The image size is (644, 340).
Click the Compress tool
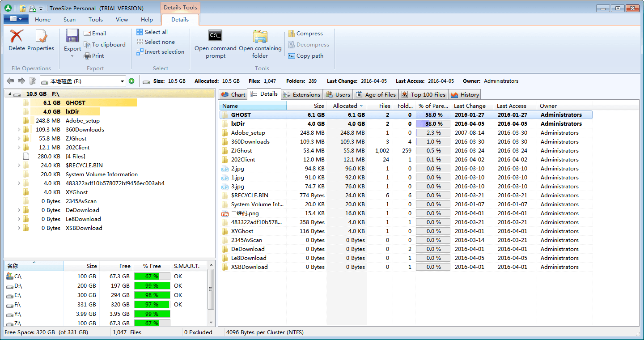pos(305,34)
